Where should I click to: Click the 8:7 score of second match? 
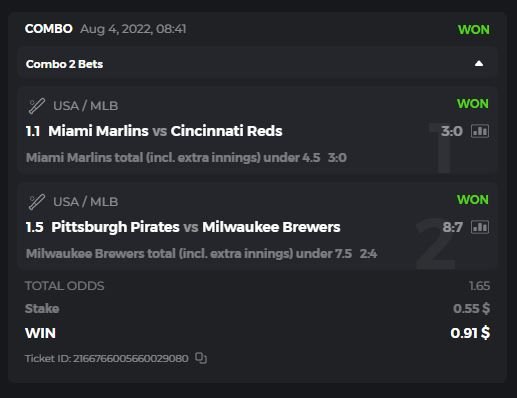coord(453,227)
